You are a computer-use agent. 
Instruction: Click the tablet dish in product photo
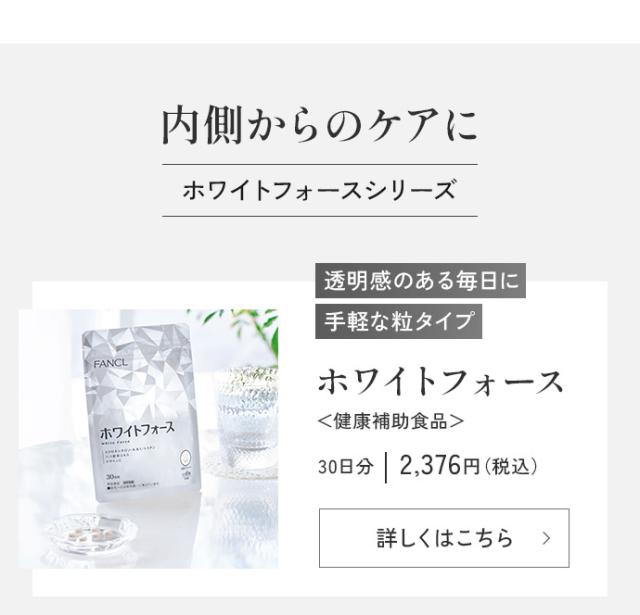coord(91,534)
